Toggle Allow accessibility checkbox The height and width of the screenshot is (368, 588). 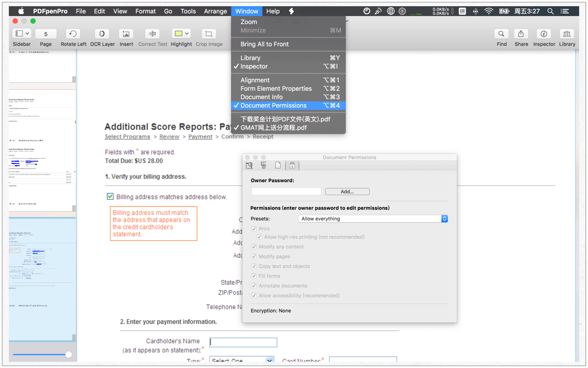pos(254,295)
